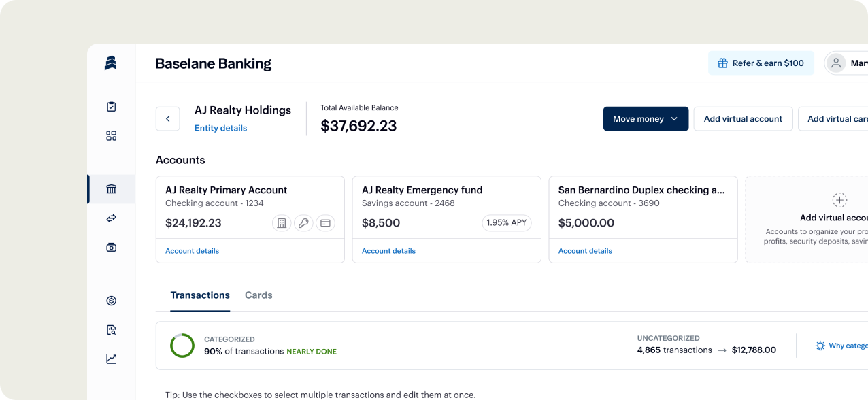Click the Why categorize link

point(848,346)
